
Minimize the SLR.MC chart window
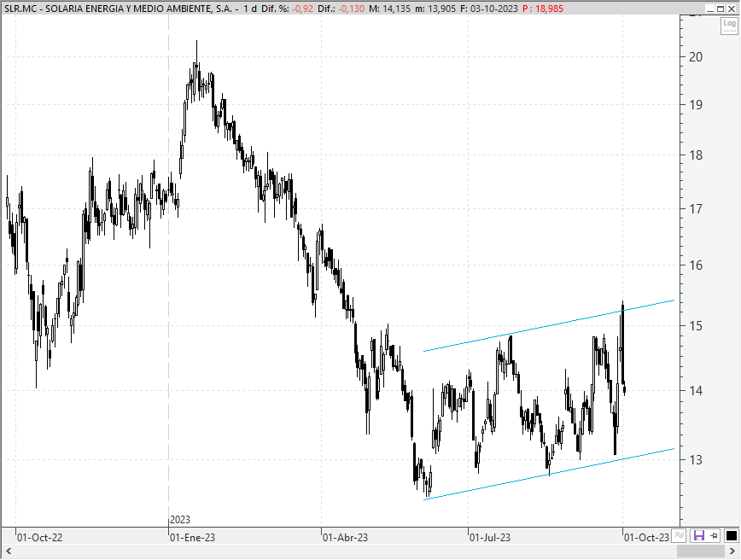point(710,9)
